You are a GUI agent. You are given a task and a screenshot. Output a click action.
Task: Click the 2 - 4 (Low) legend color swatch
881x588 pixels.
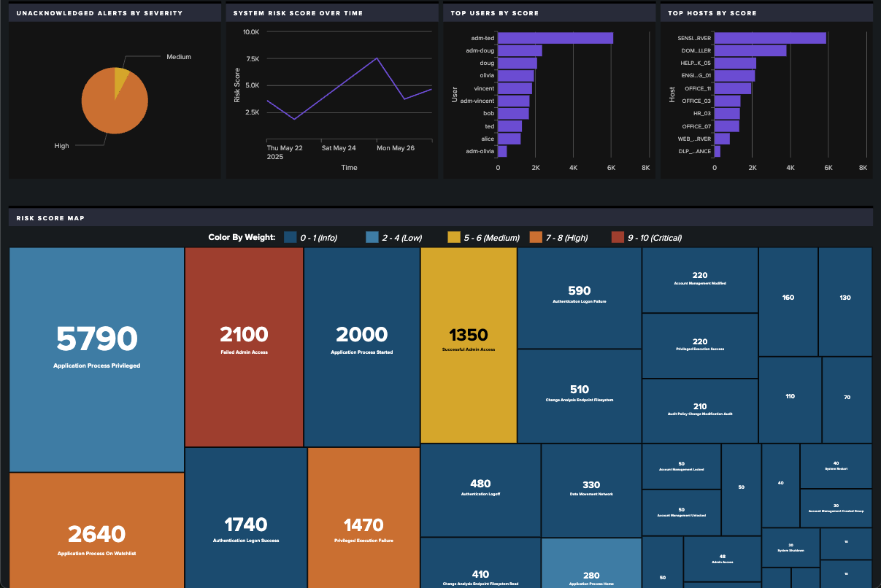(x=372, y=237)
